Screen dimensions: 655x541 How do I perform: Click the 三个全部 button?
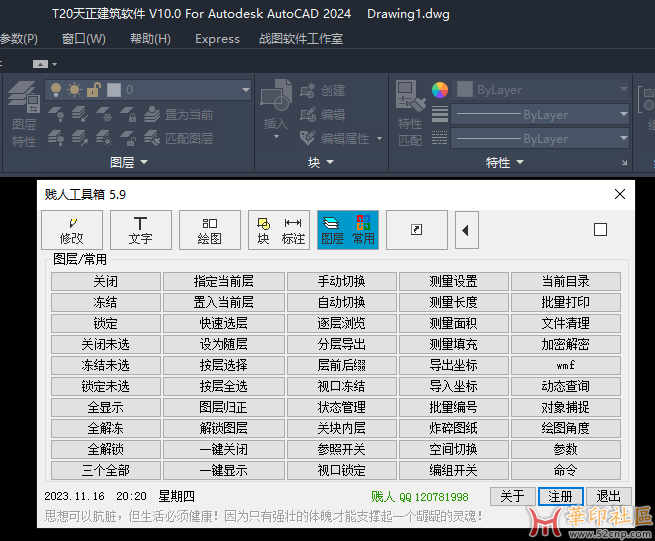click(106, 470)
